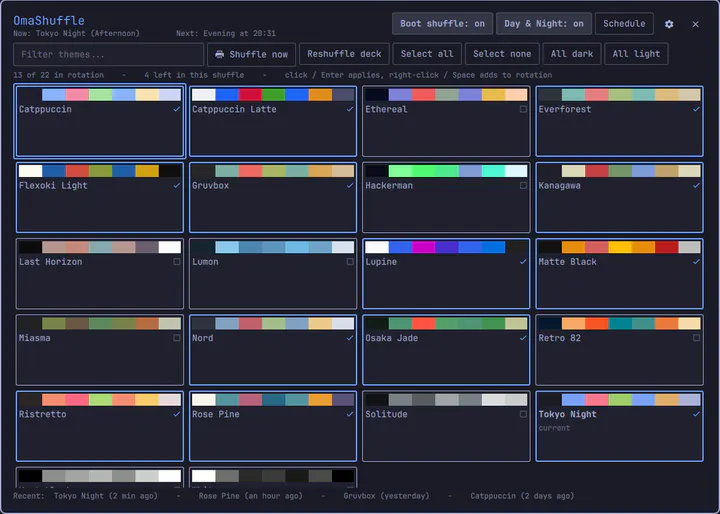Select the Last Horizon theme name
This screenshot has height=514, width=720.
click(51, 262)
